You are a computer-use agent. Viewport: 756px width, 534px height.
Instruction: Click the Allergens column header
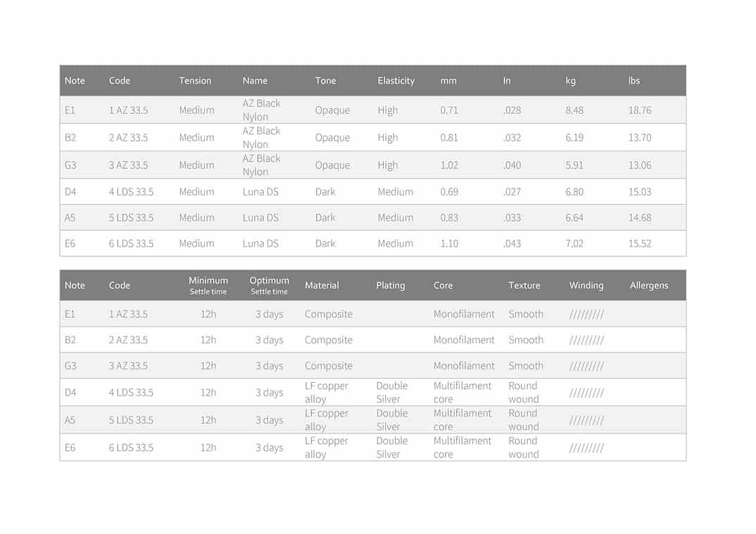point(648,286)
